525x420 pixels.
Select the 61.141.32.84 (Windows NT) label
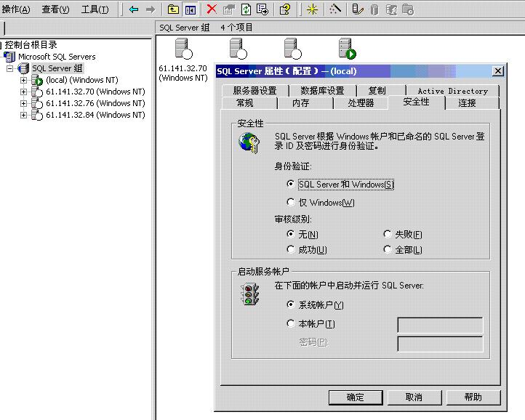click(x=95, y=115)
